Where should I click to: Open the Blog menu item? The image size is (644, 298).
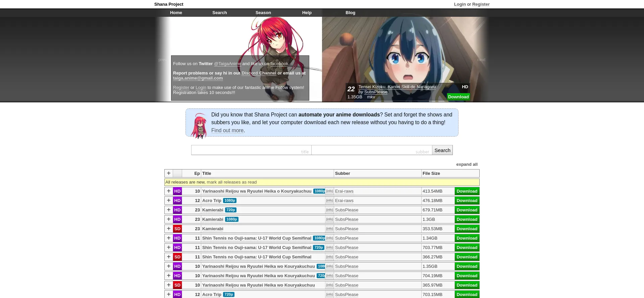click(x=351, y=12)
